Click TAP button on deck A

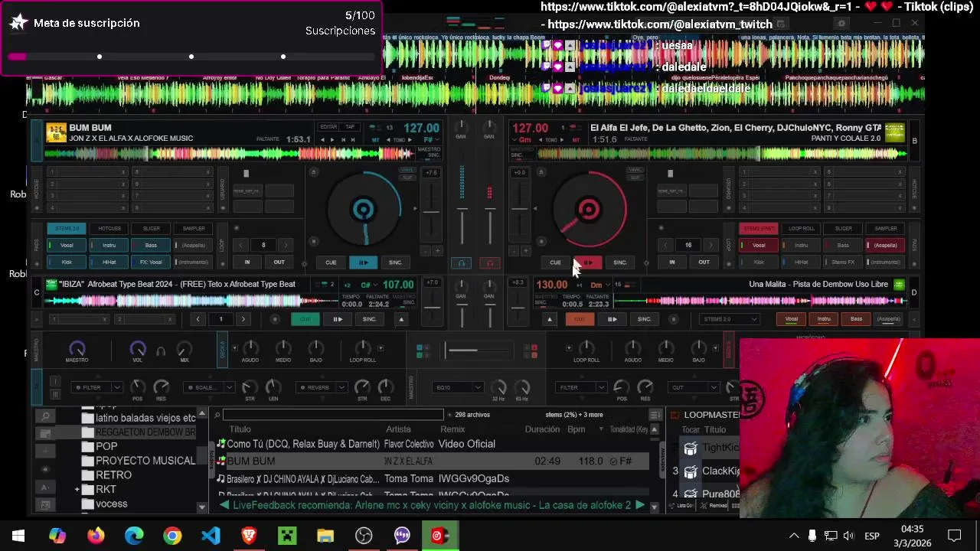pos(350,127)
